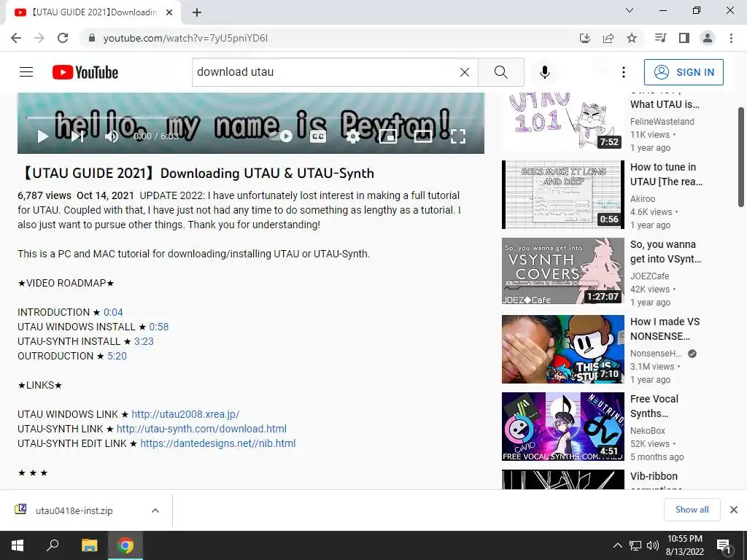The height and width of the screenshot is (560, 747).
Task: Click JOEZCafe channel name
Action: (x=649, y=276)
